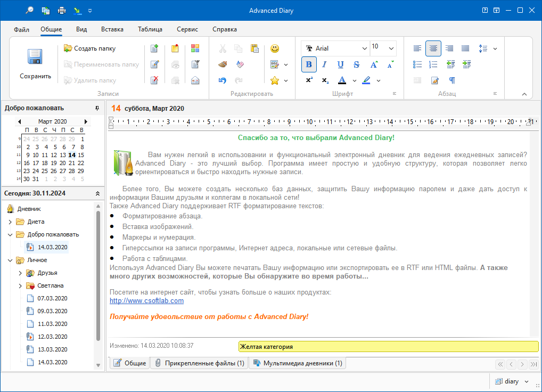542x392 pixels.
Task: Click the Желтая категория category bar
Action: (388, 347)
